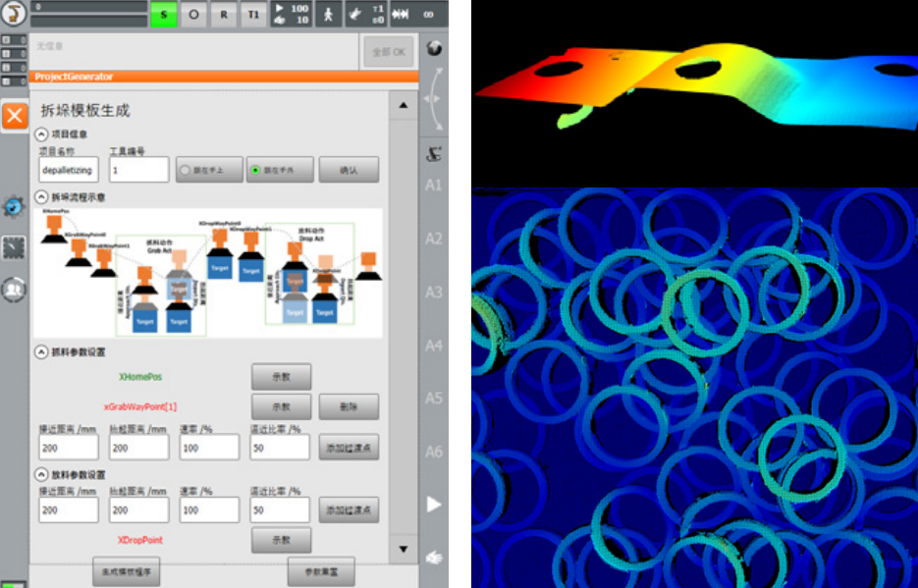Click the 参数重置 parameter reset button
The height and width of the screenshot is (588, 918).
(x=321, y=571)
